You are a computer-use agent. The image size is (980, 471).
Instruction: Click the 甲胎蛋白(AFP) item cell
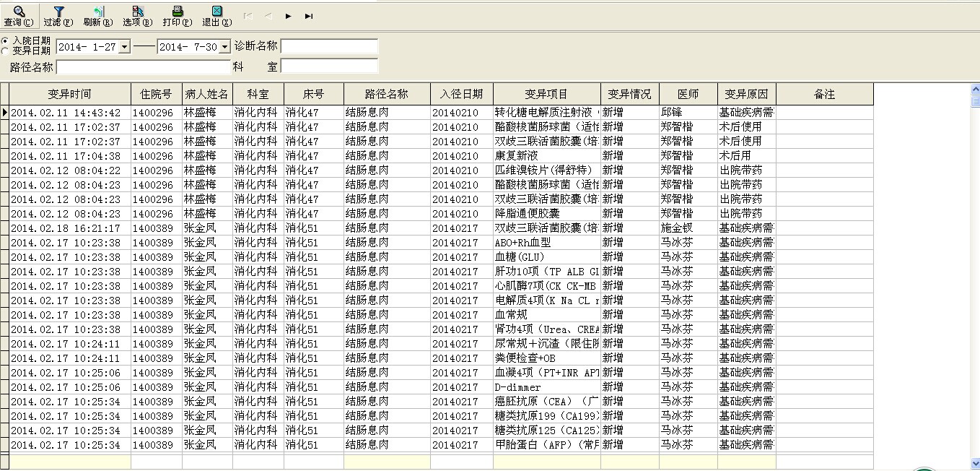click(x=547, y=445)
